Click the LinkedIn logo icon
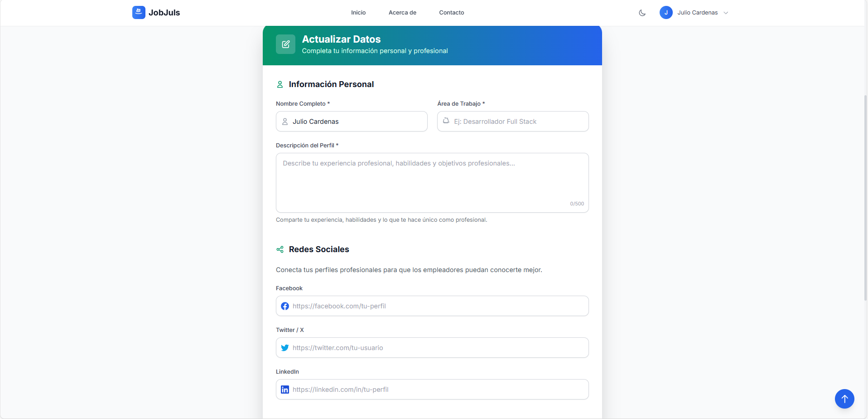Viewport: 868px width, 419px height. pos(285,390)
